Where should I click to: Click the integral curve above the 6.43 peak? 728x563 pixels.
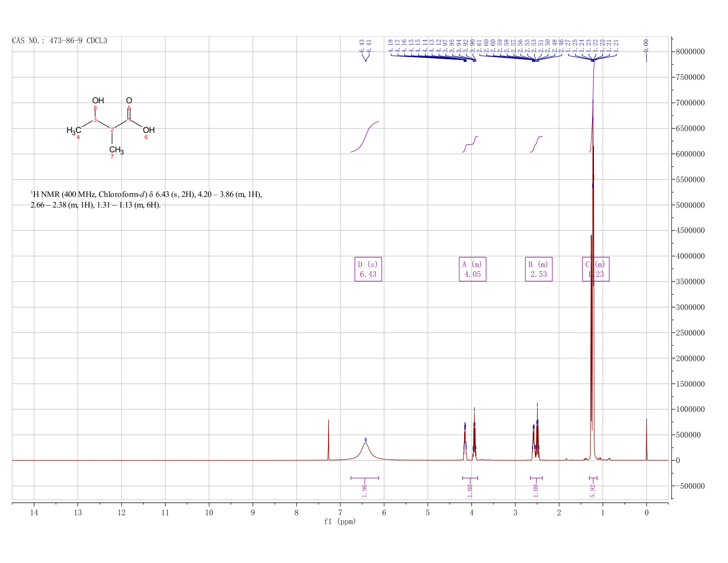pyautogui.click(x=365, y=136)
